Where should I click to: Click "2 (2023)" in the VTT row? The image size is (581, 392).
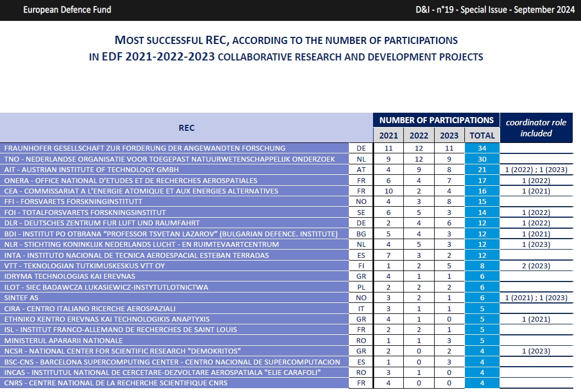pos(536,266)
